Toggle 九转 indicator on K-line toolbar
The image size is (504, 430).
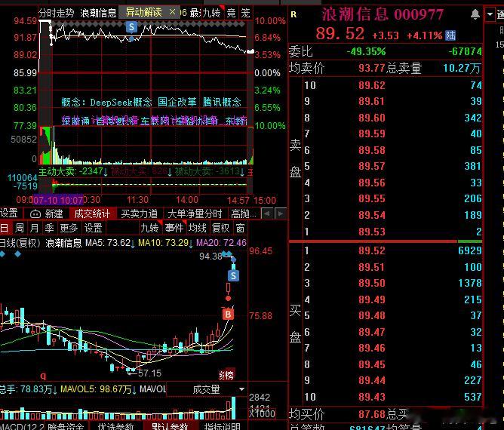click(x=150, y=228)
